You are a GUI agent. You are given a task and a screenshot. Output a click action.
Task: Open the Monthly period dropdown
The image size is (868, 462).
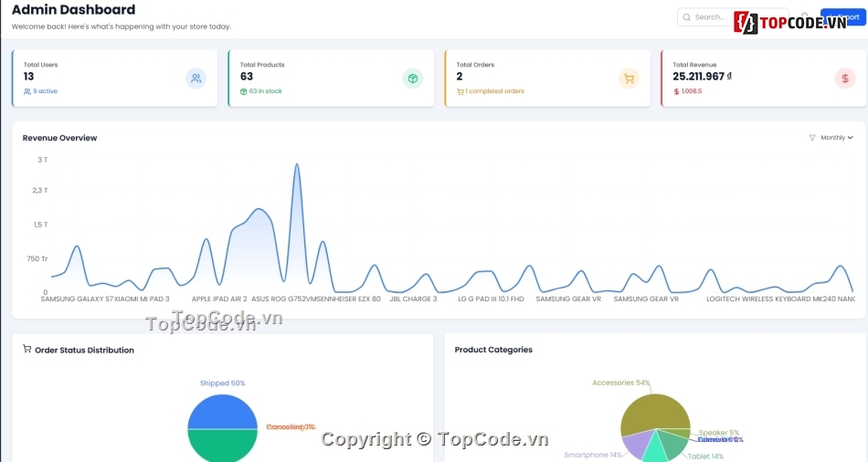coord(836,138)
